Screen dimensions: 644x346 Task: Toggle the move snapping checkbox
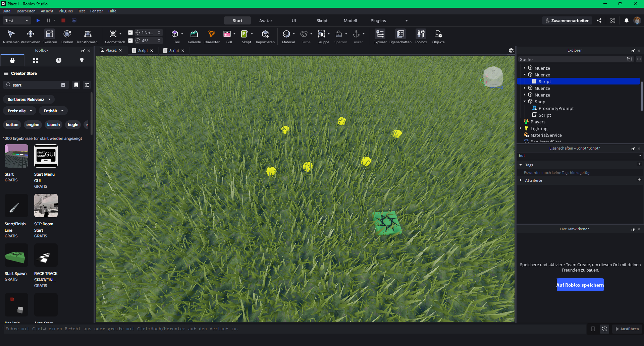click(x=130, y=33)
